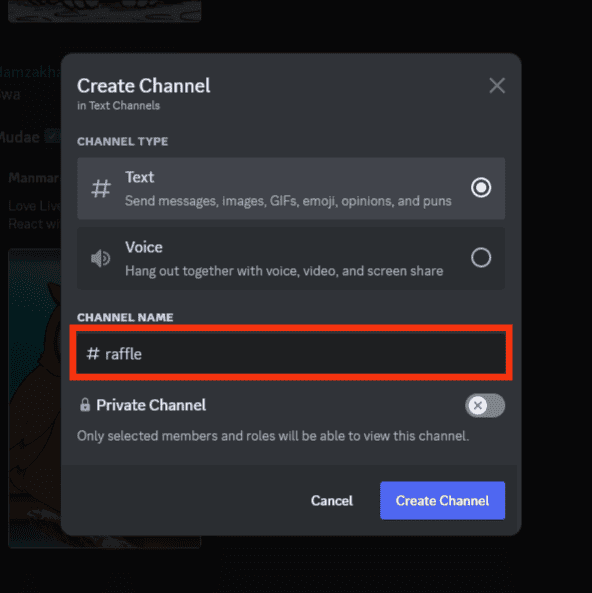Select the Voice channel type radio button
592x593 pixels.
pyautogui.click(x=481, y=258)
